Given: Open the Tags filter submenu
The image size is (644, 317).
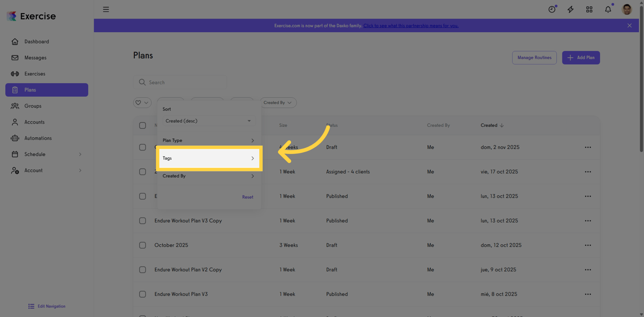Looking at the screenshot, I should point(209,158).
